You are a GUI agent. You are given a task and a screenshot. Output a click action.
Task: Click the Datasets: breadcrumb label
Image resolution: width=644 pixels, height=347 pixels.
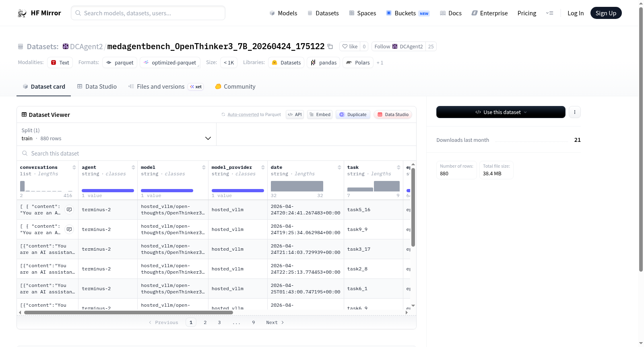[43, 46]
